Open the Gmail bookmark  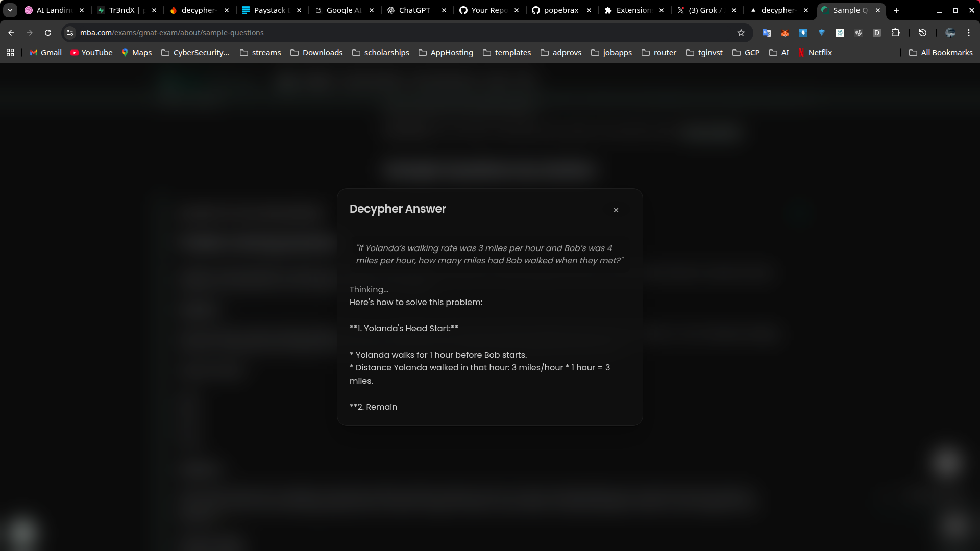[45, 52]
